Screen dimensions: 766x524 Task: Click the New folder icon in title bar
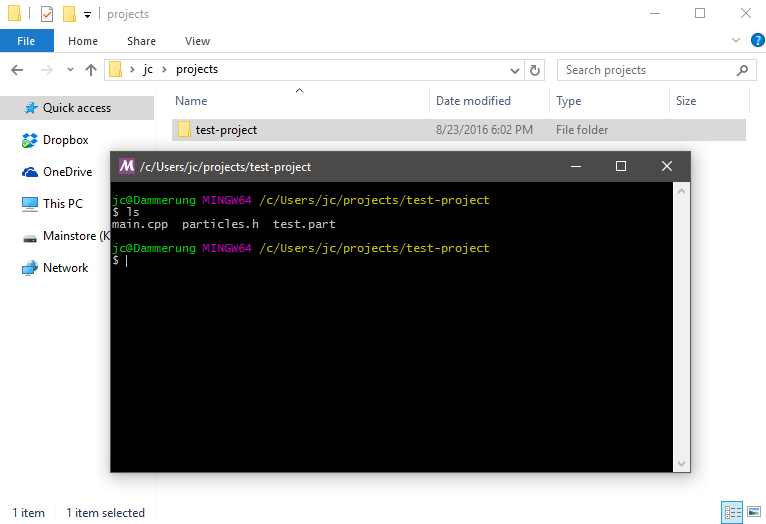tap(68, 14)
